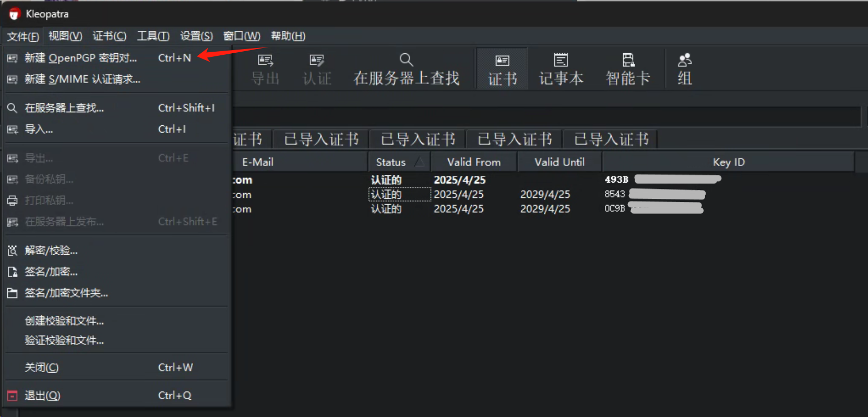Open the Tools (工具) menu
Image resolution: width=868 pixels, height=417 pixels.
pos(153,36)
